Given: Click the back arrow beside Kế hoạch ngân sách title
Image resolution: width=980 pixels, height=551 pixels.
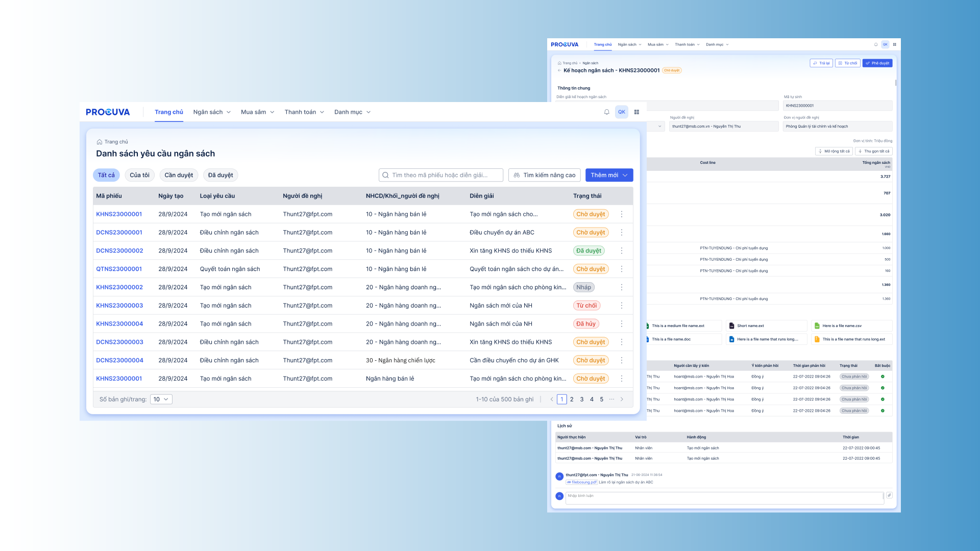Looking at the screenshot, I should pos(559,70).
